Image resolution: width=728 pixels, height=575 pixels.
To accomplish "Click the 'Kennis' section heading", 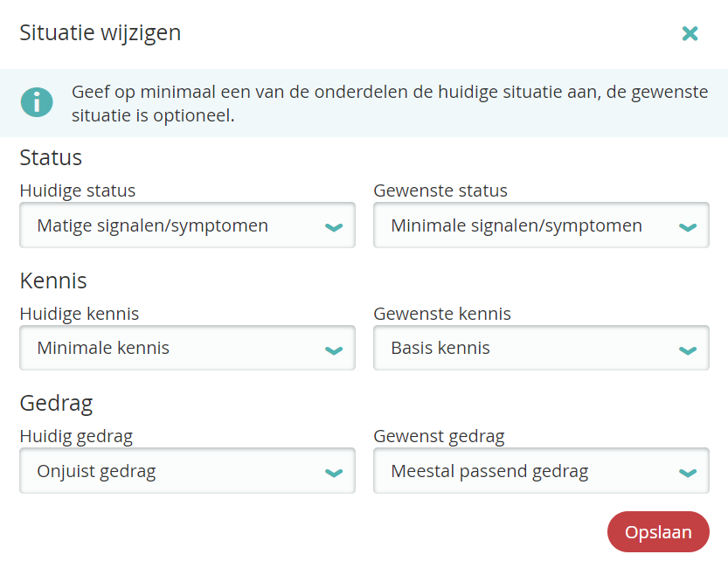I will coord(53,281).
